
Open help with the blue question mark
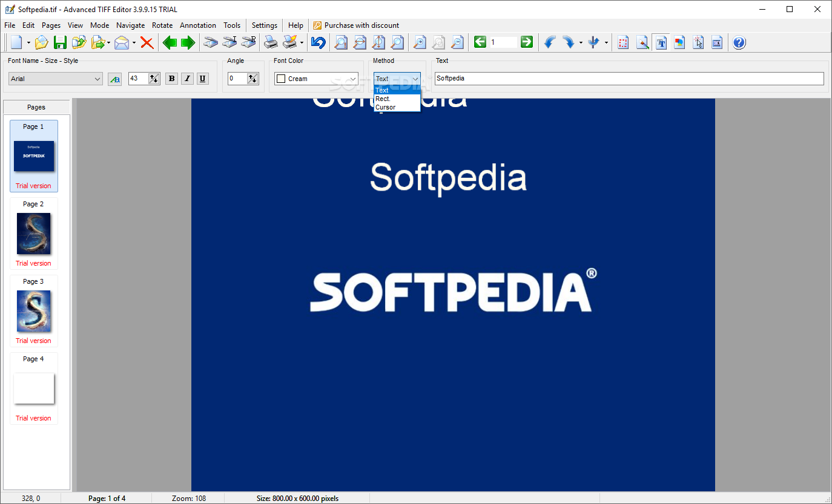pos(739,42)
